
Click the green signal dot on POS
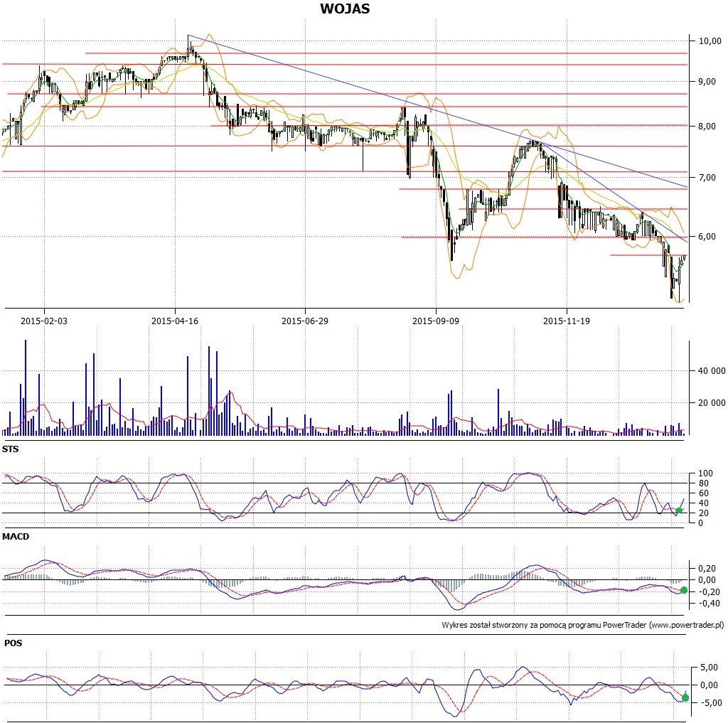(x=685, y=697)
